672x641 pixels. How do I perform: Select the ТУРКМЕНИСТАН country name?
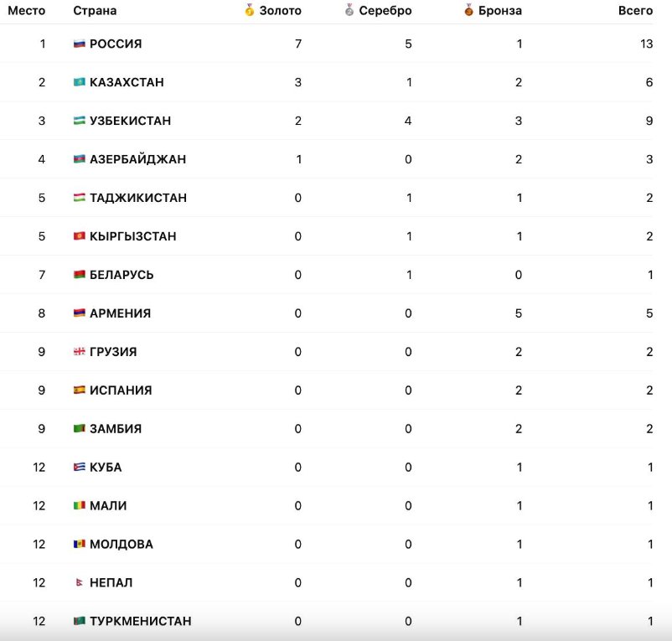(140, 622)
